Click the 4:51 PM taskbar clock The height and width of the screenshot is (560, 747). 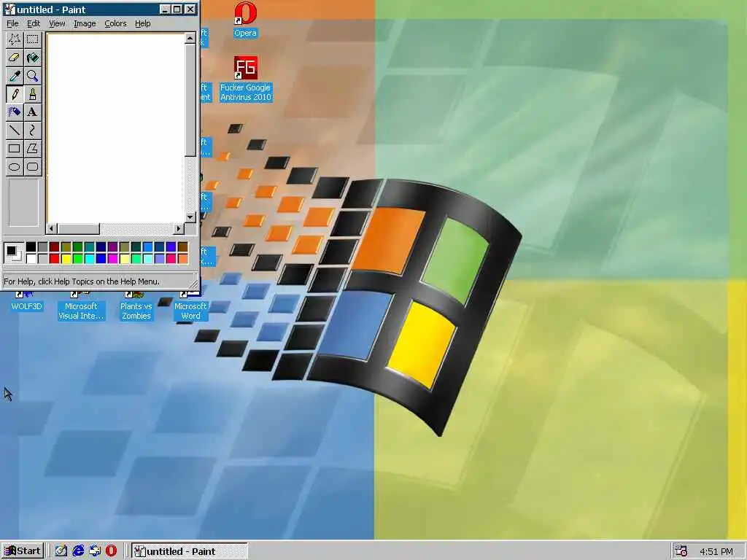pos(716,551)
